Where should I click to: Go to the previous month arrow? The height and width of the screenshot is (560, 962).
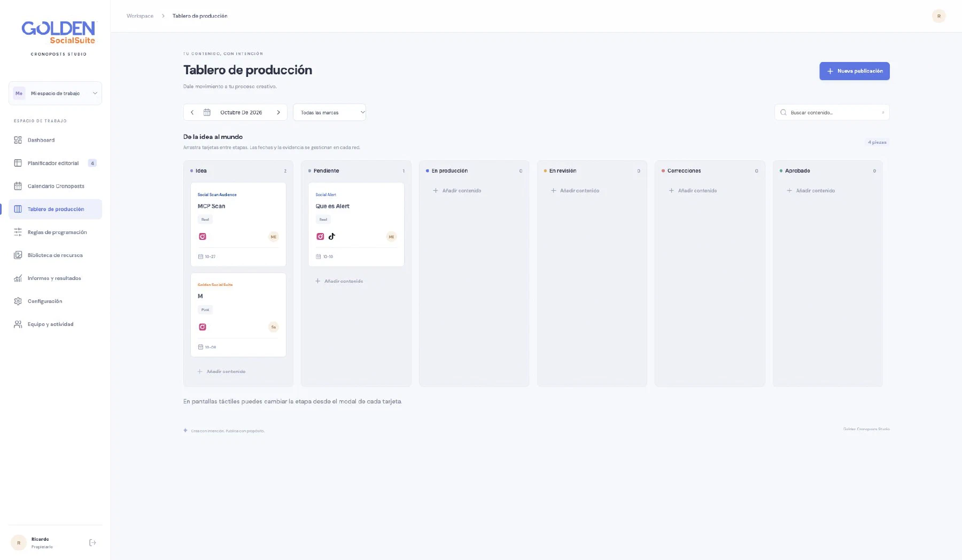pyautogui.click(x=192, y=112)
